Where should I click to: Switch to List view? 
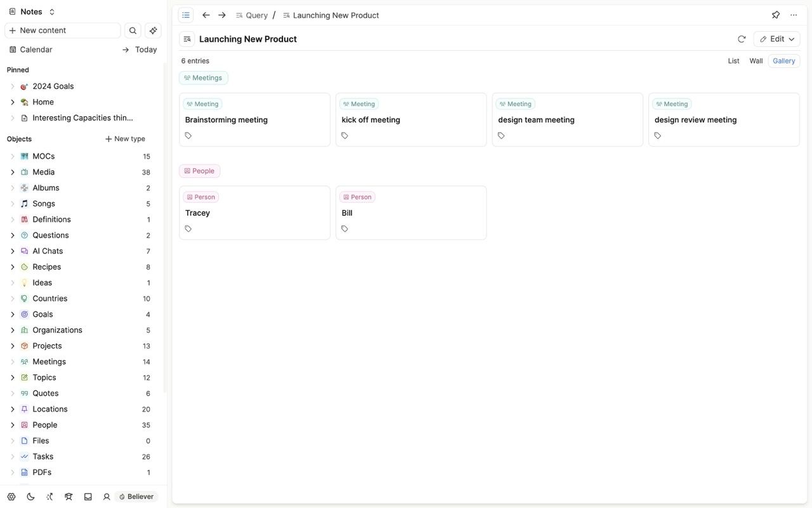[x=733, y=61]
